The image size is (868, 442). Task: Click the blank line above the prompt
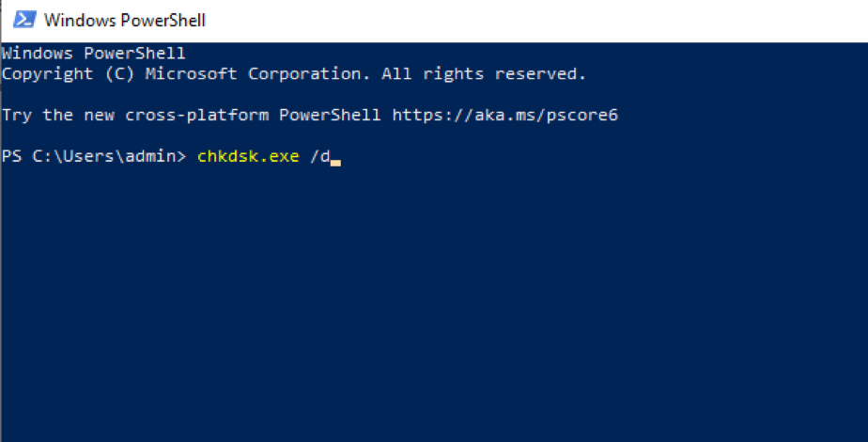434,135
